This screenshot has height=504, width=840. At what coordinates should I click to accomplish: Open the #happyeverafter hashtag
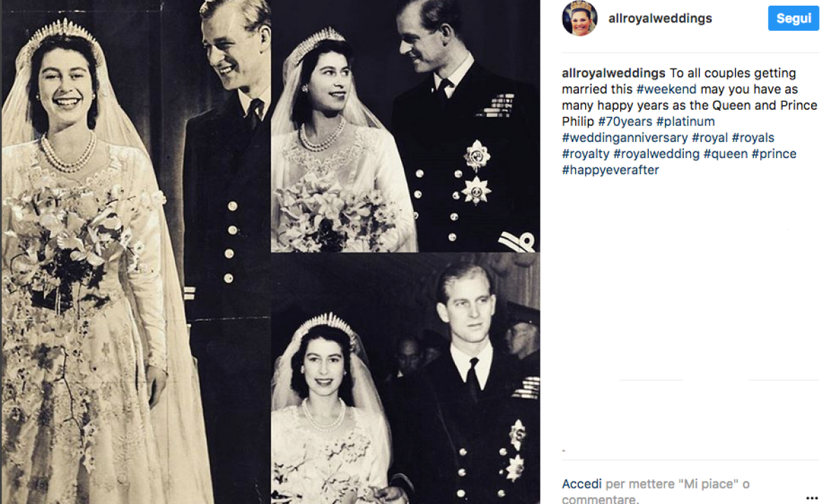click(610, 170)
